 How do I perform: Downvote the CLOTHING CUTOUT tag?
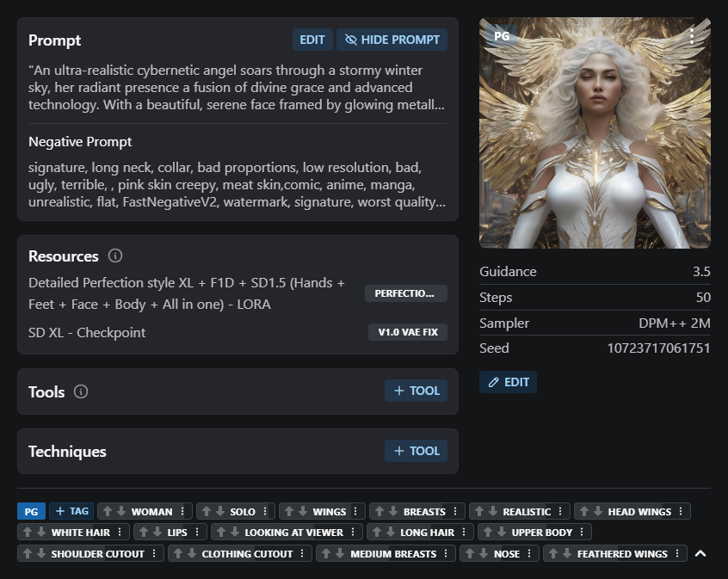click(192, 553)
